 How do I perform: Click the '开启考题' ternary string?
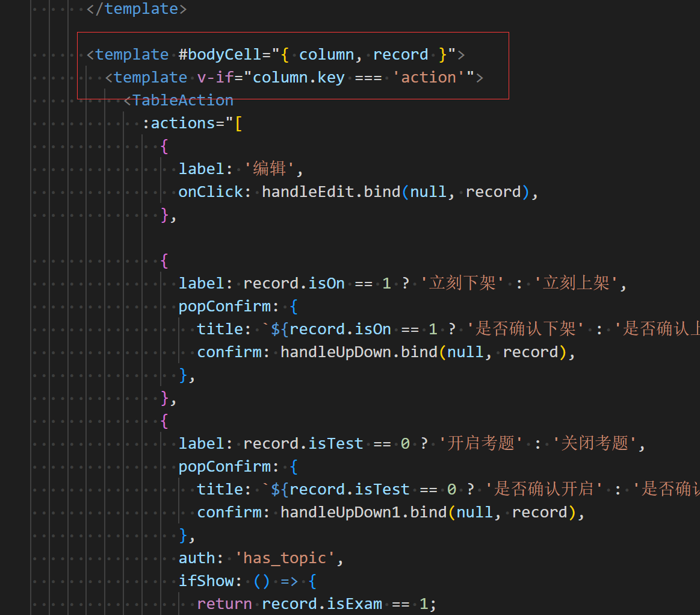click(480, 443)
